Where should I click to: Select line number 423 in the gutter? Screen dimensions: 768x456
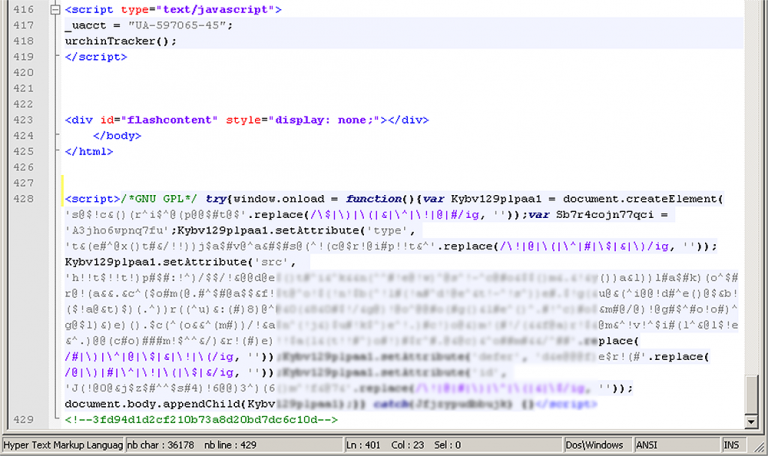[x=20, y=120]
